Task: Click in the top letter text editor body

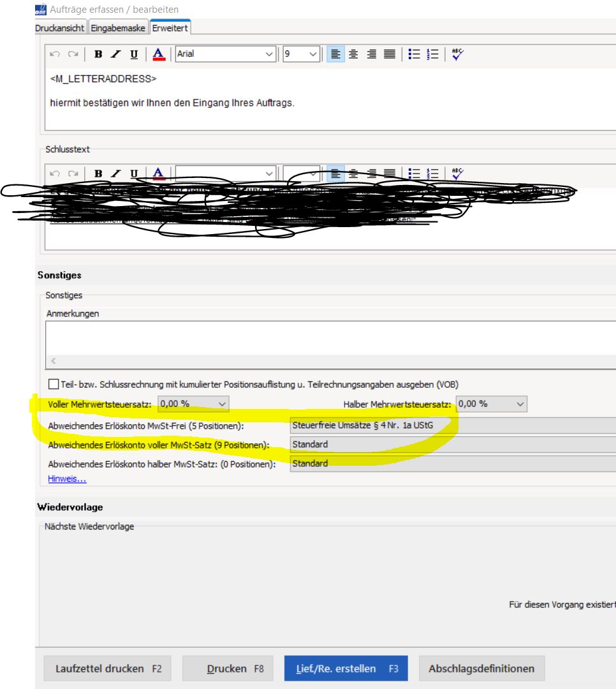Action: point(330,99)
